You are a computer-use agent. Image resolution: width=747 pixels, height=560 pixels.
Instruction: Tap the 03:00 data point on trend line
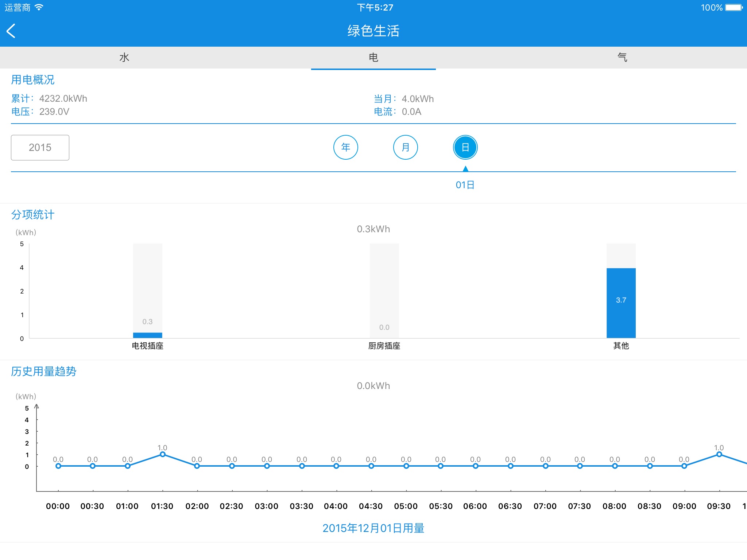click(x=267, y=466)
